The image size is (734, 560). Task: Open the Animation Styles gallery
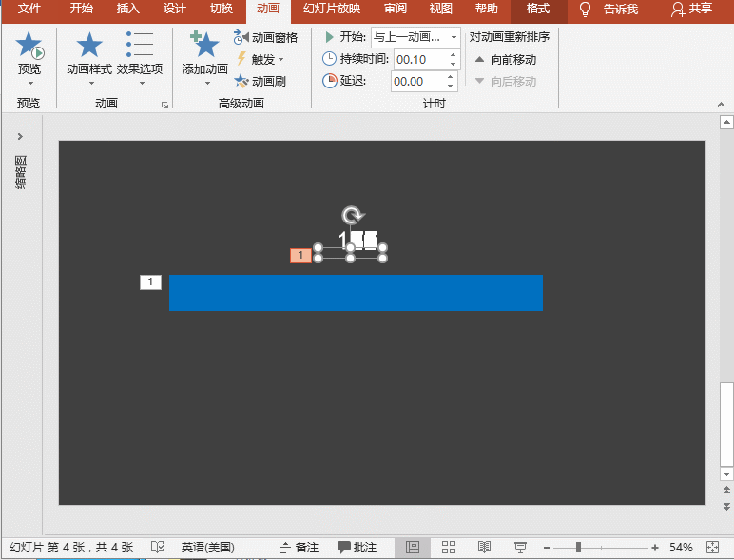pos(89,58)
